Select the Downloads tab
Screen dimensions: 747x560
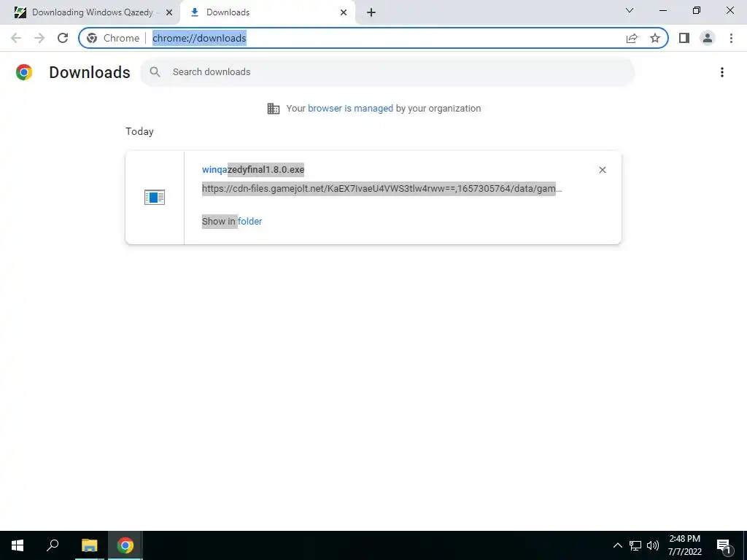click(x=267, y=12)
